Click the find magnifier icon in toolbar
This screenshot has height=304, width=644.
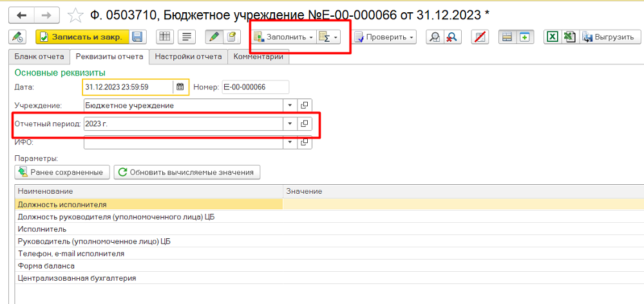coord(435,37)
